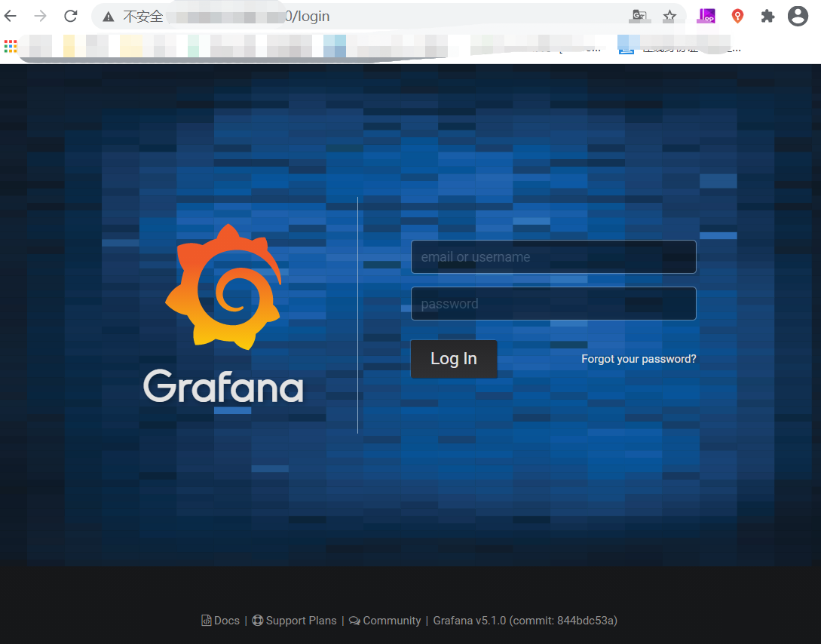Image resolution: width=821 pixels, height=644 pixels.
Task: Click the Community chat bubbles icon
Action: (x=354, y=621)
